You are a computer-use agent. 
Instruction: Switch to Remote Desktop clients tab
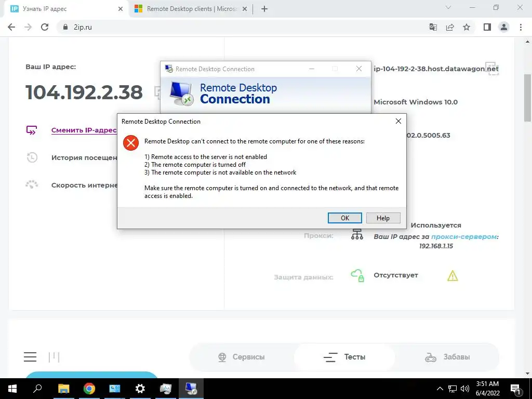[x=192, y=9]
